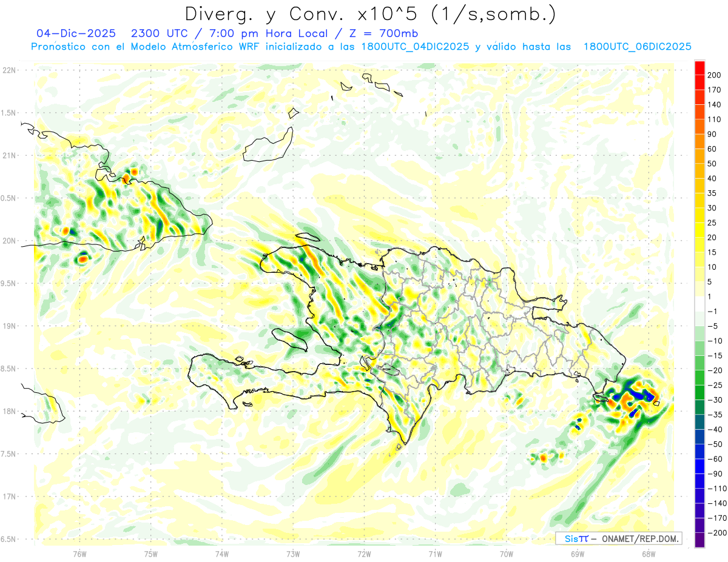Click the '72W' longitude label
Image resolution: width=728 pixels, height=562 pixels.
pyautogui.click(x=364, y=554)
